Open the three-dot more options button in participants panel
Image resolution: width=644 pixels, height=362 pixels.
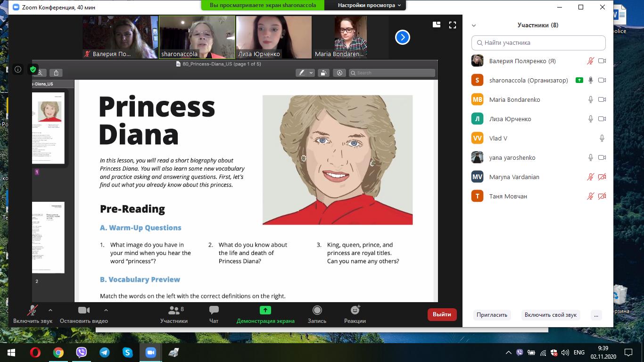pyautogui.click(x=596, y=314)
